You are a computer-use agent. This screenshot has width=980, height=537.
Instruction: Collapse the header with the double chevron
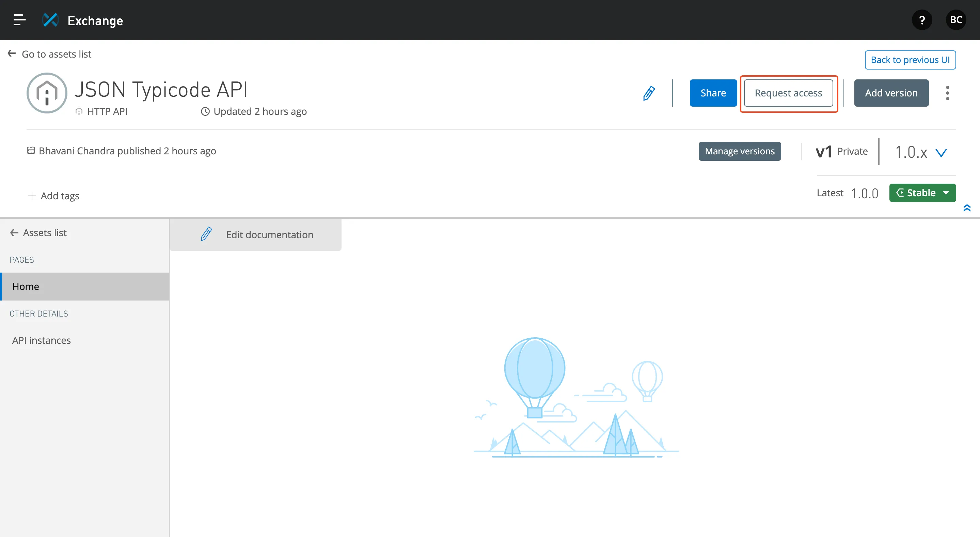pos(967,208)
